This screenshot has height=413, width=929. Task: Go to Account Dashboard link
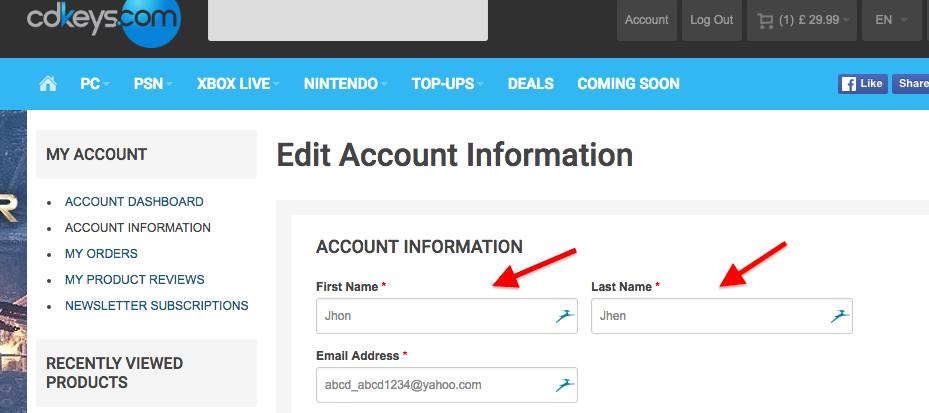click(134, 202)
